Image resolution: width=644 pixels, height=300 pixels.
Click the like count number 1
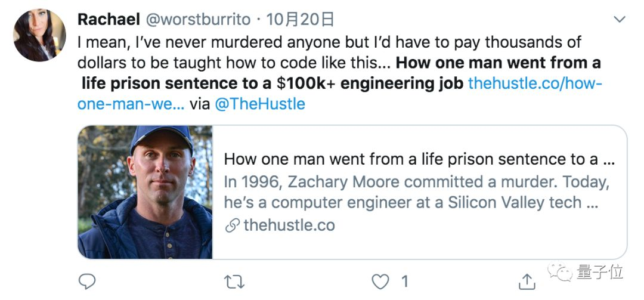[x=404, y=282]
